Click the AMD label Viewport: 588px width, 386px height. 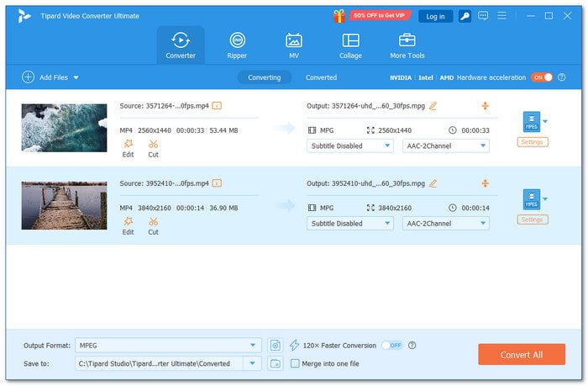[x=447, y=77]
